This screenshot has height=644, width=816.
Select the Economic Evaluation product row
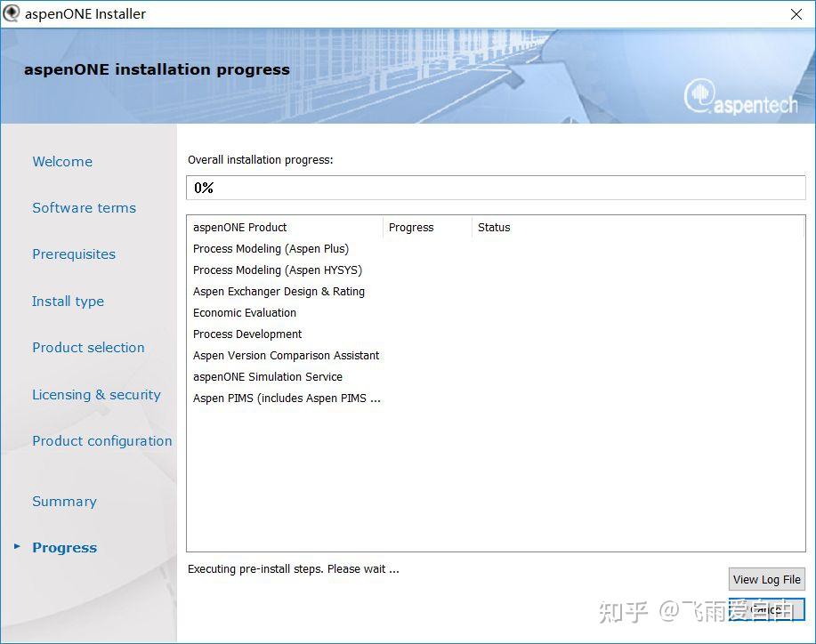(x=244, y=312)
